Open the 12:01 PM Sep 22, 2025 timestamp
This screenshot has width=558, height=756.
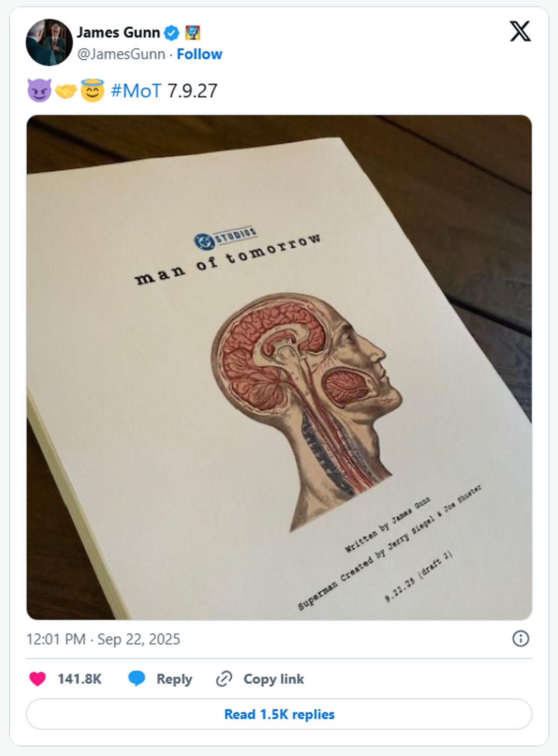click(103, 639)
